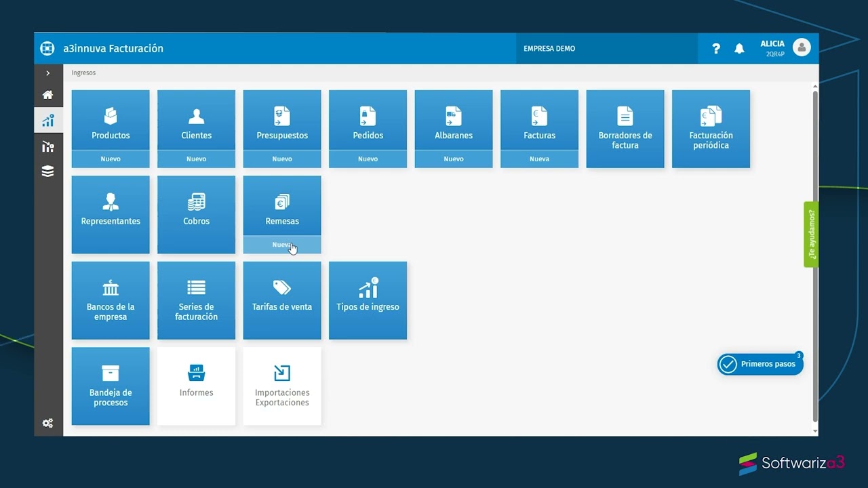
Task: Click Nuevo under Productos
Action: tap(111, 159)
